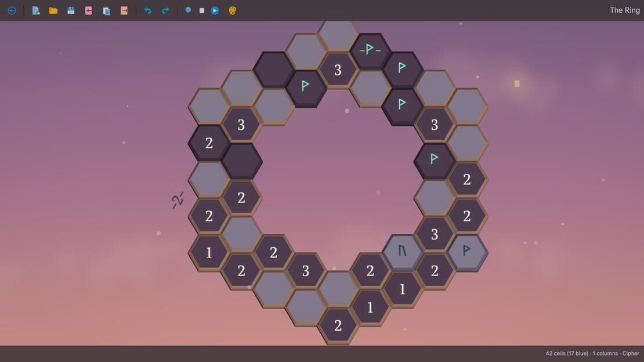The image size is (644, 362).
Task: Redo the last undone edit
Action: tap(165, 10)
